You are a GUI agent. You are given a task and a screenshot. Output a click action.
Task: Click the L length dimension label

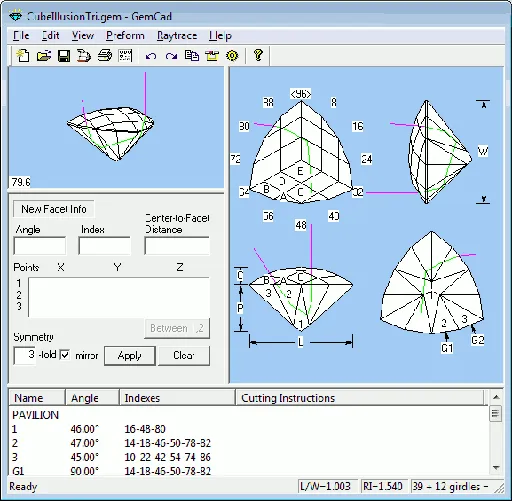301,342
